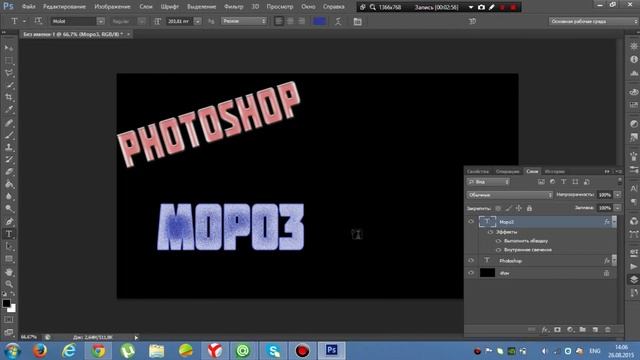Select the Crop tool
Viewport: 640px width, 360px height.
[9, 98]
